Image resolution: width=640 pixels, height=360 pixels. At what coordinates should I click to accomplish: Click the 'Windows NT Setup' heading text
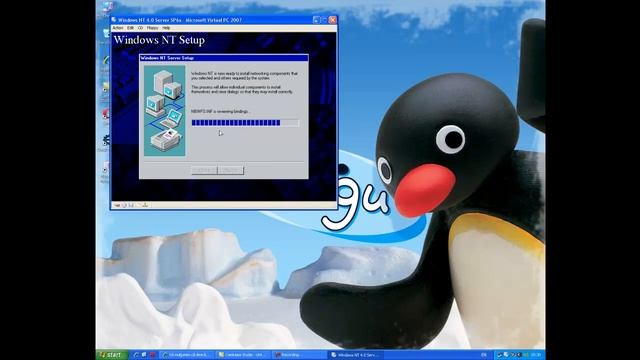point(159,40)
